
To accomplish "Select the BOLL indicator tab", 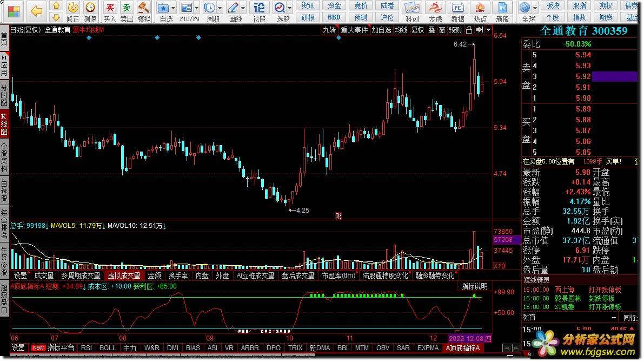I will [x=108, y=348].
